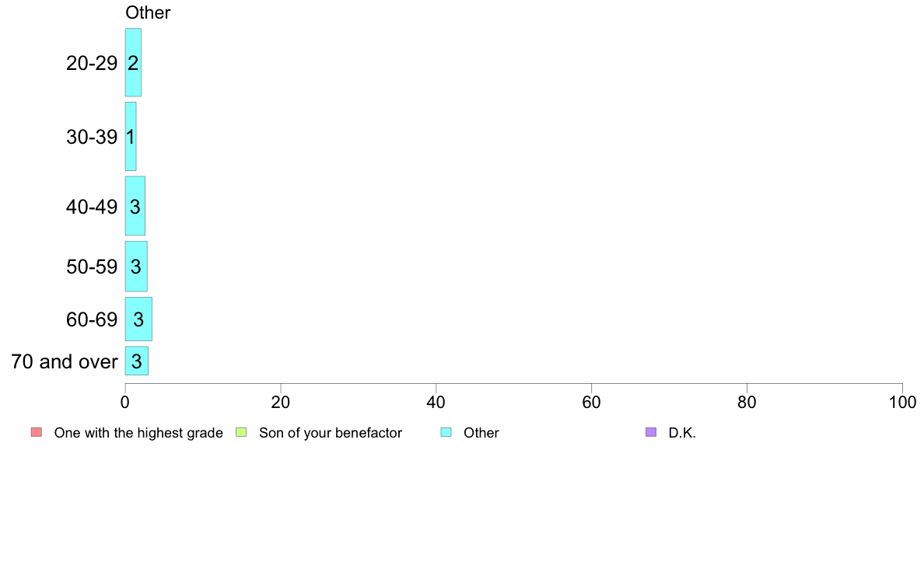Image resolution: width=924 pixels, height=572 pixels.
Task: Select the 50-59 bar
Action: 136,267
